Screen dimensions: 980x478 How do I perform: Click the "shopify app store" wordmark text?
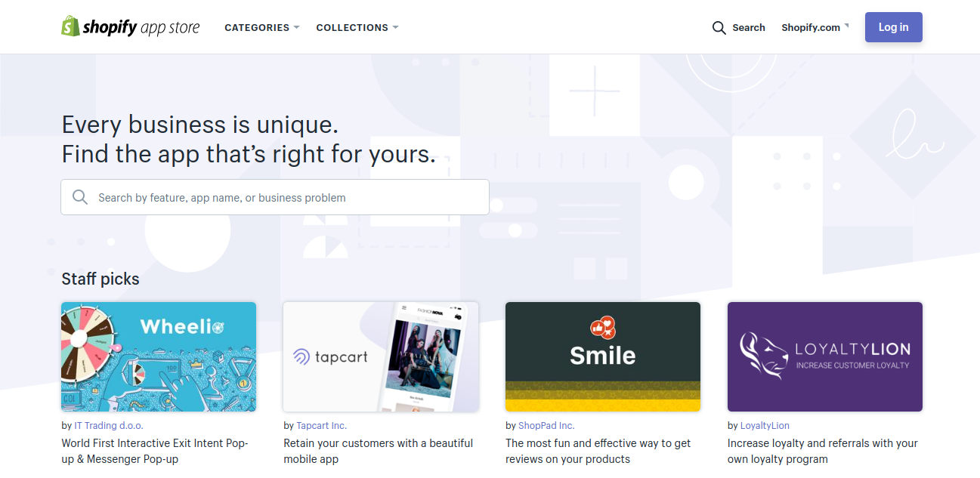tap(141, 28)
